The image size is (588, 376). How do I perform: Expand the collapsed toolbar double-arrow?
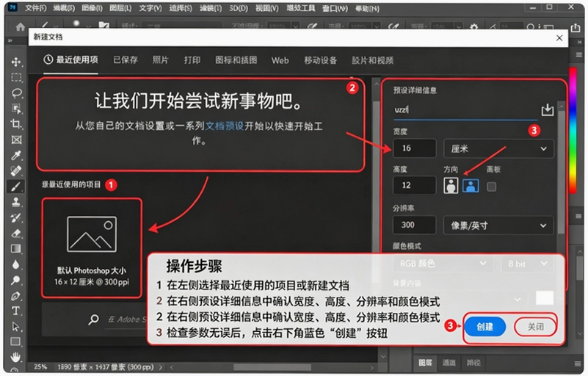coord(10,40)
